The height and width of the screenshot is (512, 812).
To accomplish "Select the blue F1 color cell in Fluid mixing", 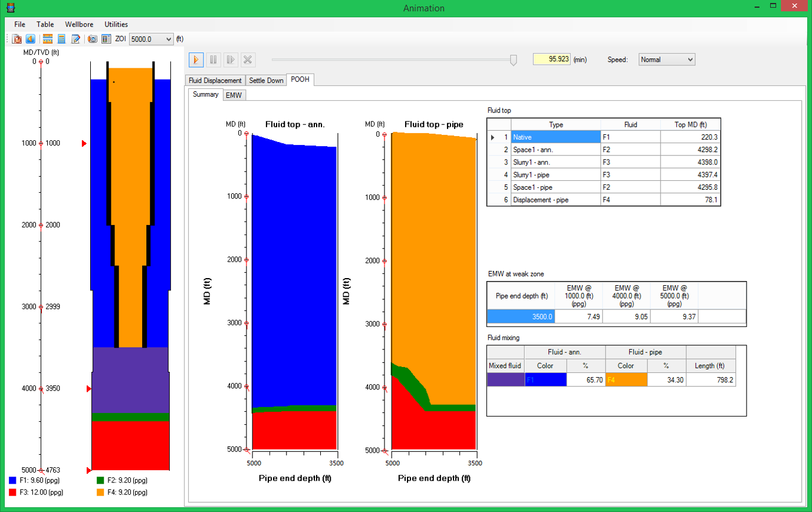I will tap(545, 380).
